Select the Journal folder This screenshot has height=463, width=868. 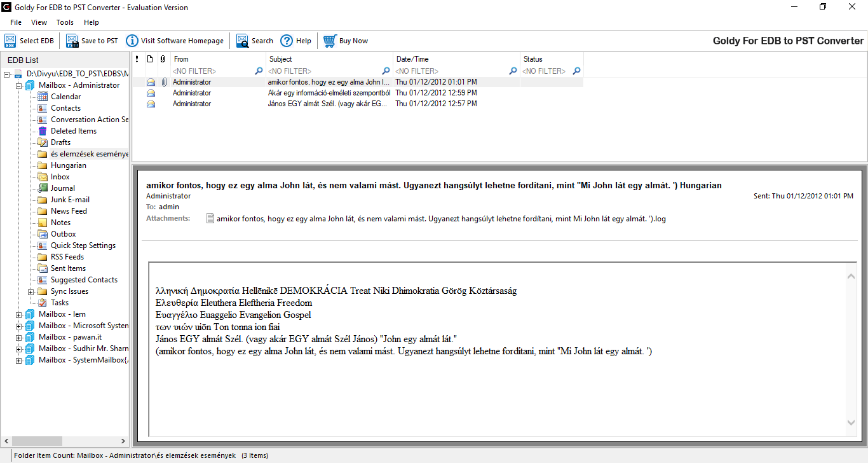tap(62, 188)
